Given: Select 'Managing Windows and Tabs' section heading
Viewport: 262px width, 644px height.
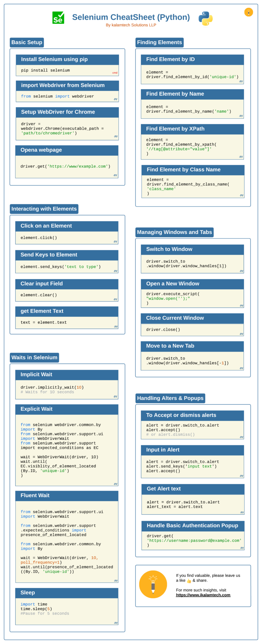Looking at the screenshot, I should tap(175, 232).
